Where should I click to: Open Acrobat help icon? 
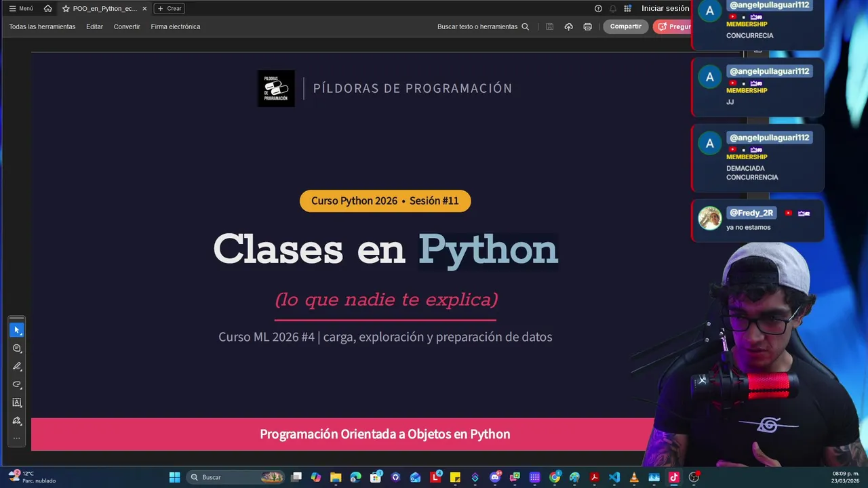point(598,9)
